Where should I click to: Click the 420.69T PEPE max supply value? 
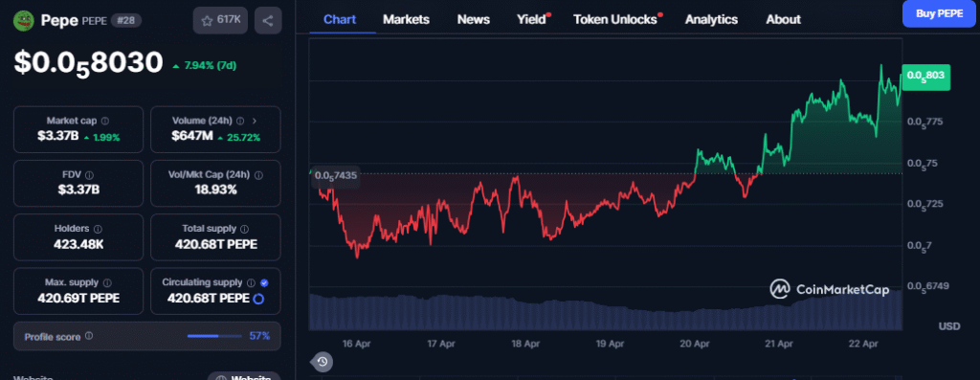pyautogui.click(x=78, y=298)
